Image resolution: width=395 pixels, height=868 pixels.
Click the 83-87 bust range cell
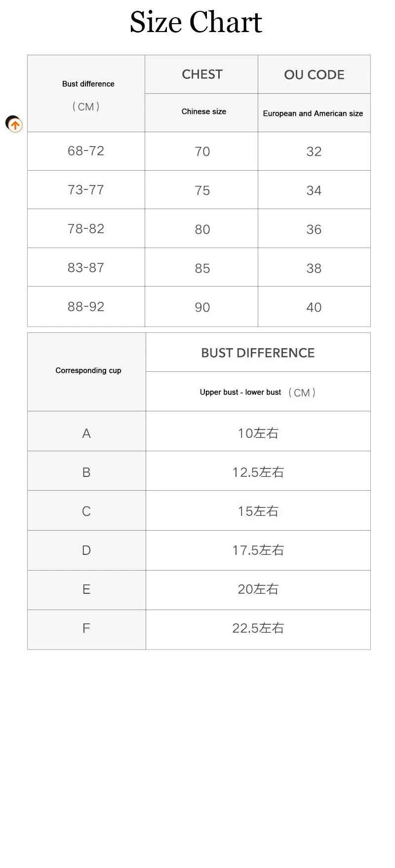86,268
